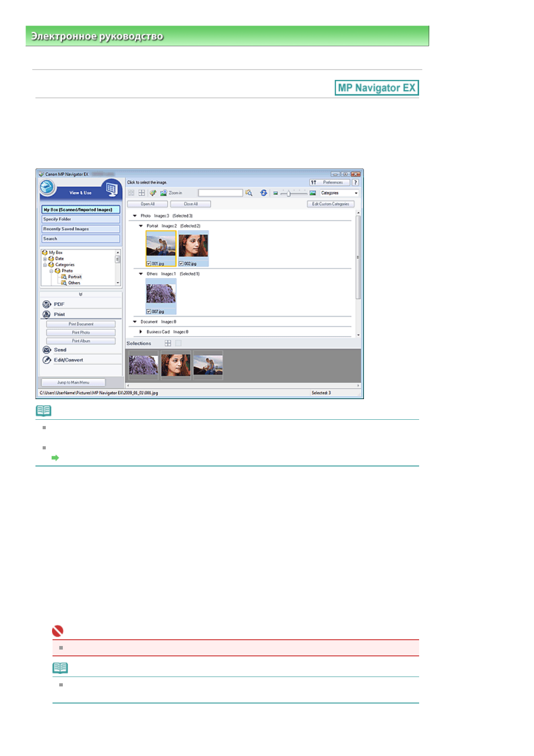Uncheck the 002.jpg checkbox
This screenshot has height=756, width=534.
[x=181, y=264]
